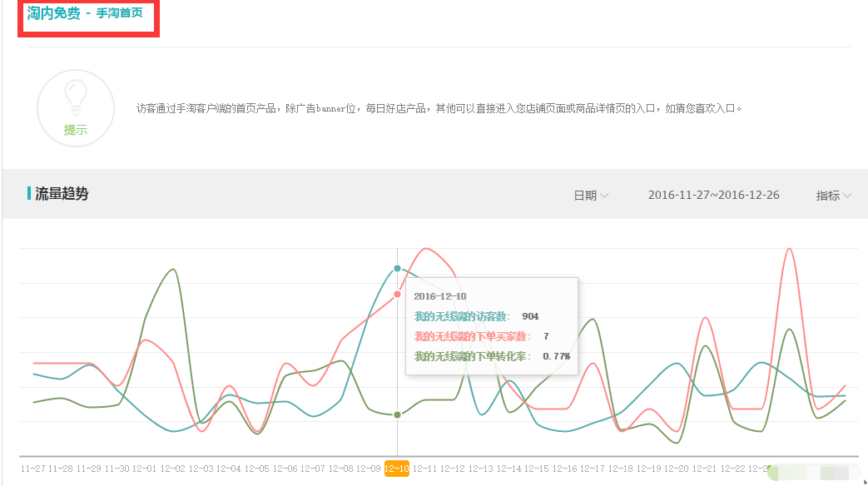The width and height of the screenshot is (868, 486).
Task: Click the 12-21 axis date label
Action: [704, 469]
